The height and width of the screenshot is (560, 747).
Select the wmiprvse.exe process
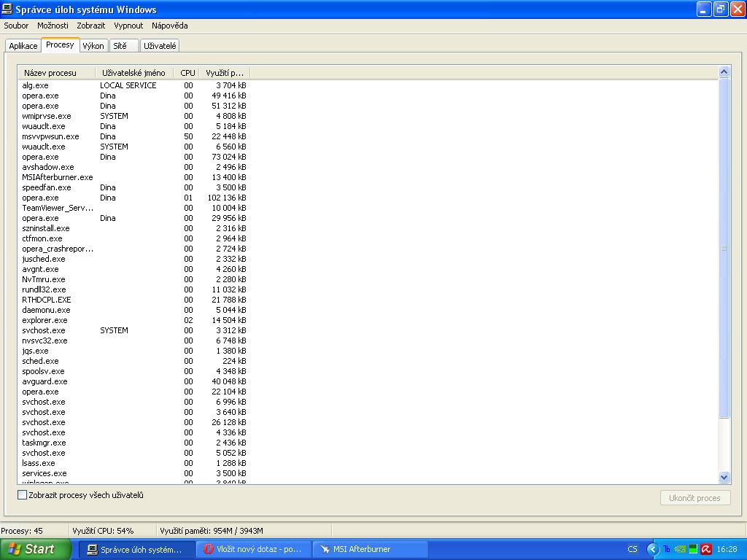tap(134, 116)
